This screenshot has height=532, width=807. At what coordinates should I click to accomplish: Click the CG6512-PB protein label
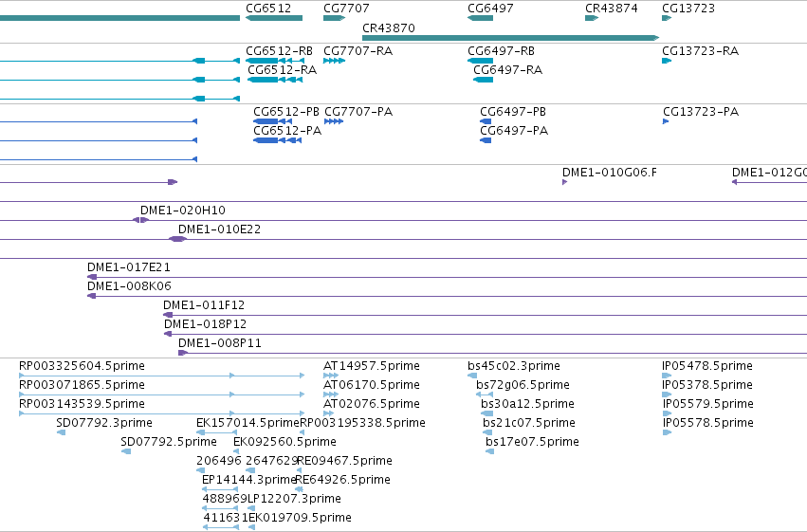(x=286, y=112)
